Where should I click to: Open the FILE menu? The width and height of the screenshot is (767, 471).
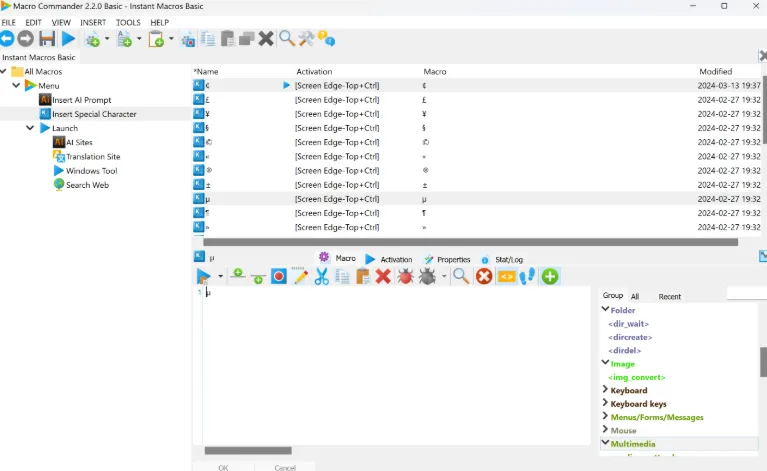click(8, 22)
